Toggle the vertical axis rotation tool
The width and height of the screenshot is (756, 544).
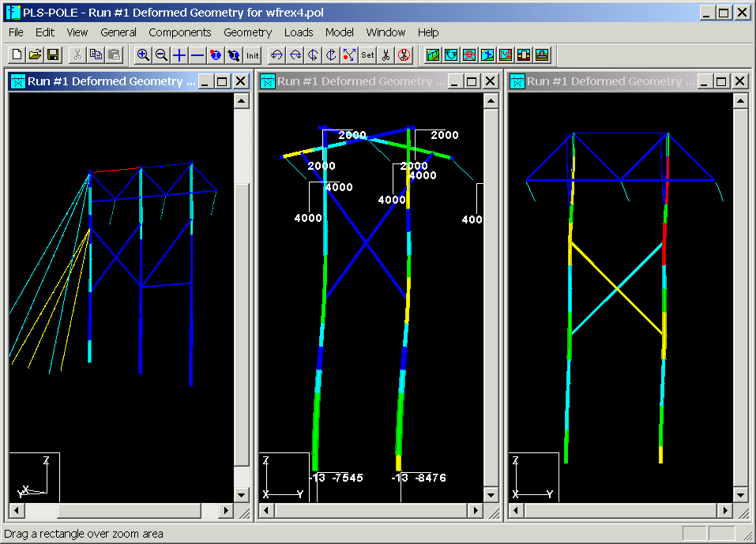[x=311, y=55]
